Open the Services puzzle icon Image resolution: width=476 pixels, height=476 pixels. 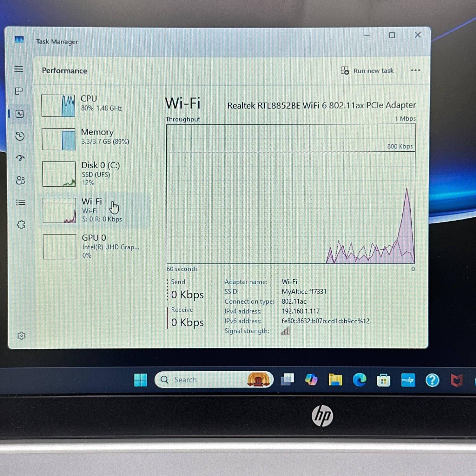point(21,225)
